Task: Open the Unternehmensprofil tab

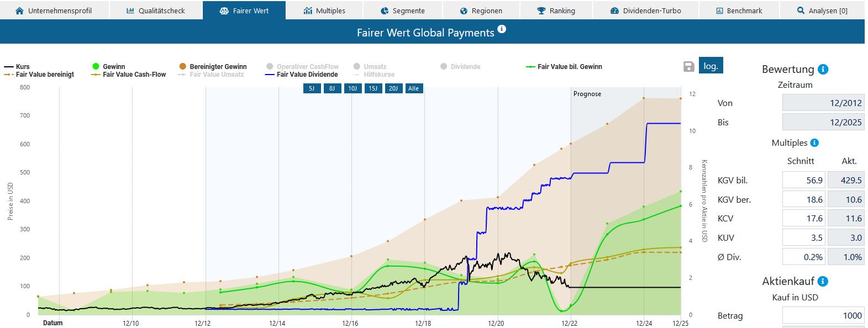Action: click(54, 10)
